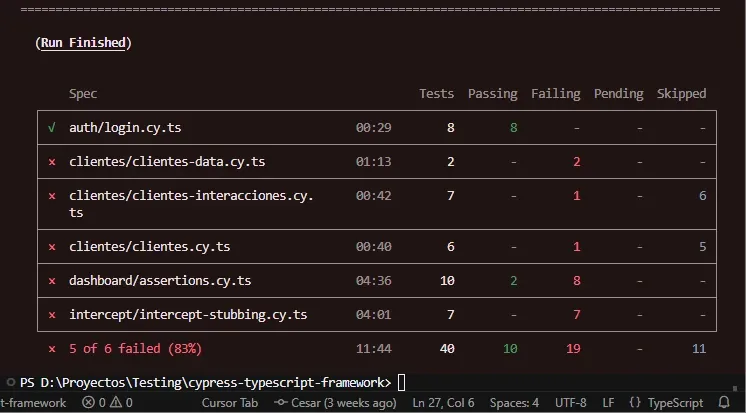
Task: Open git blame Cesar (3 weeks ago)
Action: pos(335,403)
